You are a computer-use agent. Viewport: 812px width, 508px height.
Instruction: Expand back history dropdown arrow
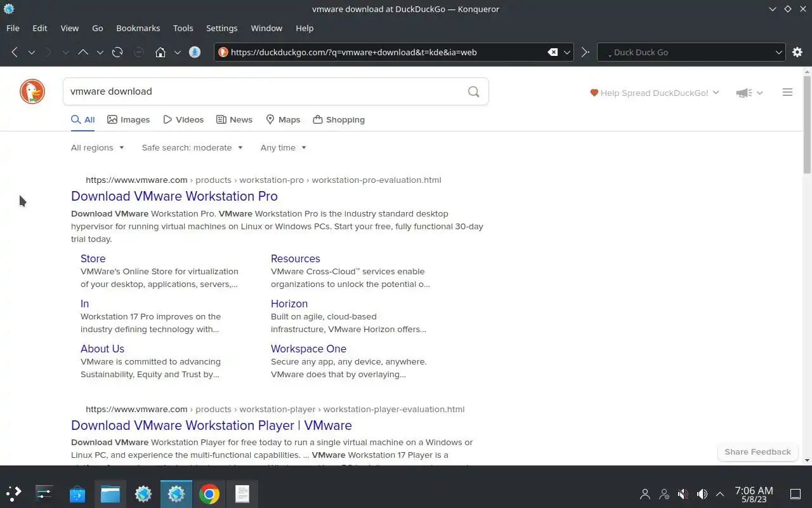tap(31, 52)
